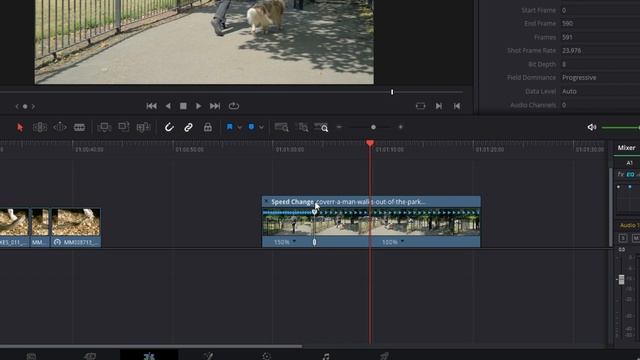Toggle Position Lock padlock
The width and height of the screenshot is (640, 360).
(x=208, y=127)
